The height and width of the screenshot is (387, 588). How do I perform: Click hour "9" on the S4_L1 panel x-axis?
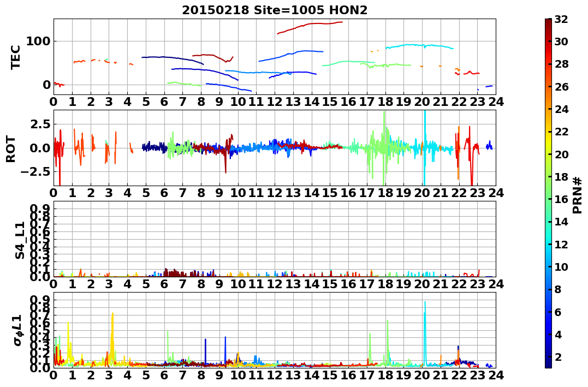[219, 284]
